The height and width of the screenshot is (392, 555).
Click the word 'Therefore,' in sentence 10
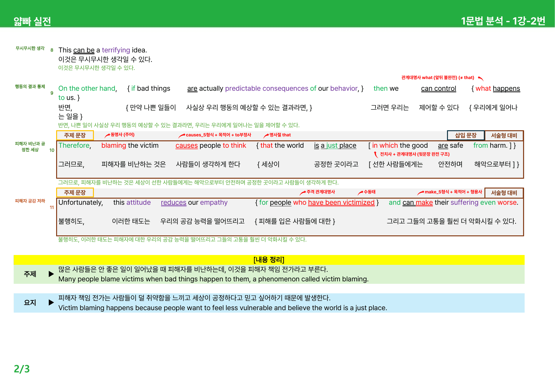(75, 145)
